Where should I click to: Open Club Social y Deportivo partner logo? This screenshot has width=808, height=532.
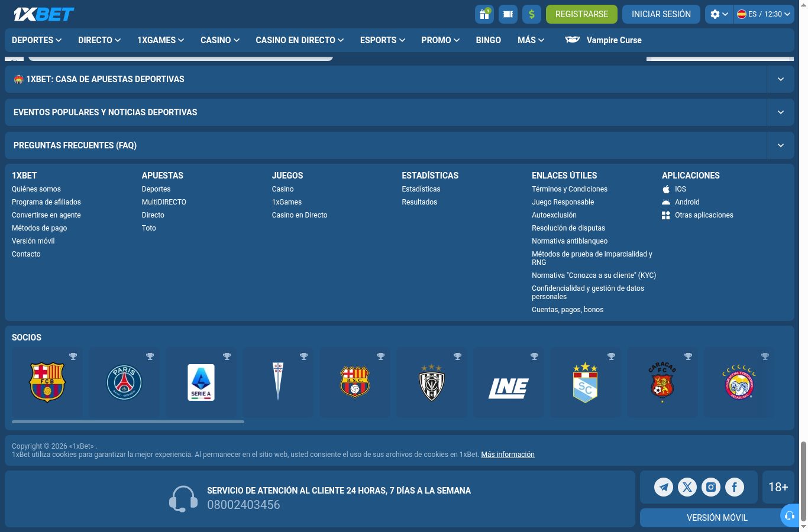click(x=739, y=382)
